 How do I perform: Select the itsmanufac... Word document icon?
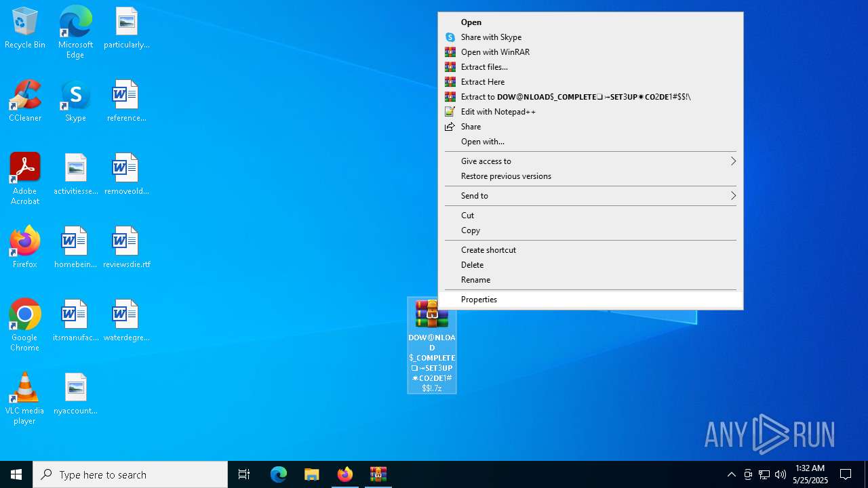pos(75,321)
